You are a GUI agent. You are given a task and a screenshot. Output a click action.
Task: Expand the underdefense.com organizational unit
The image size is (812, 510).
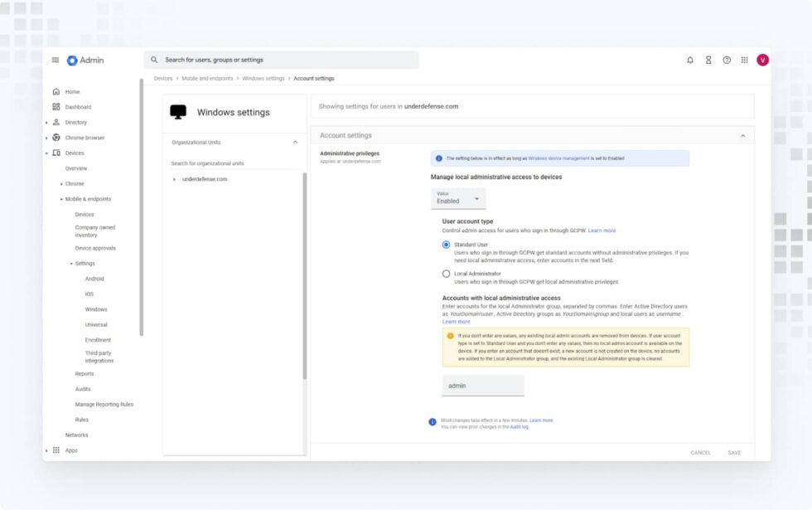tap(176, 180)
